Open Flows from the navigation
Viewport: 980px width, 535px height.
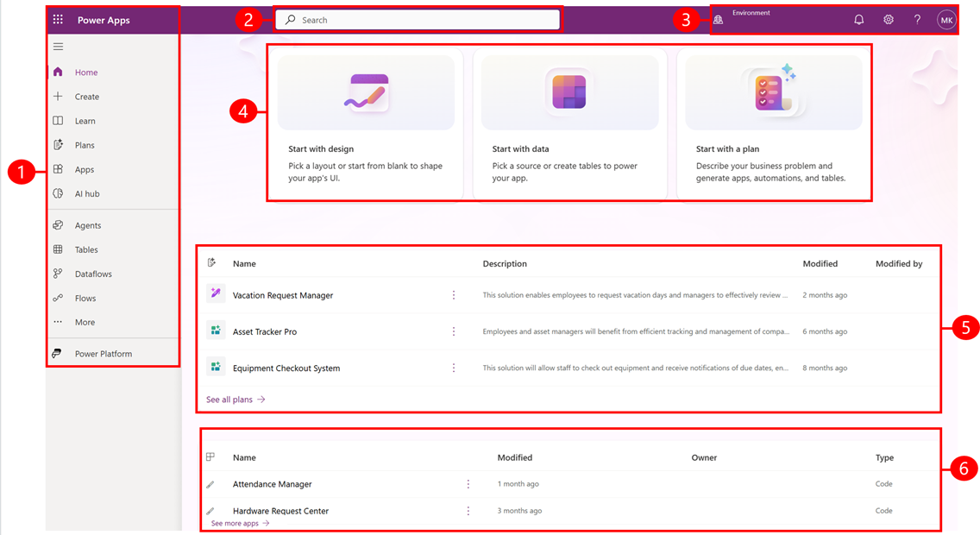pos(85,298)
